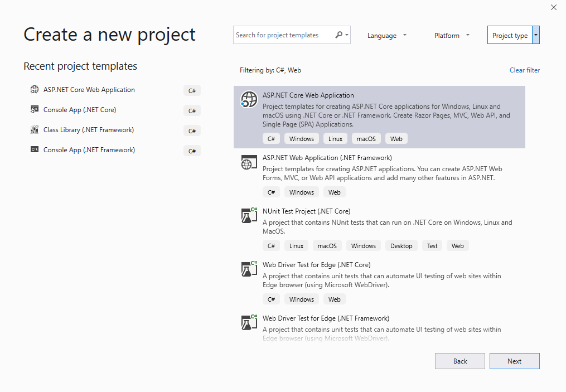This screenshot has height=392, width=566.
Task: Choose Console App (.NET Core) from recent templates
Action: [x=80, y=110]
